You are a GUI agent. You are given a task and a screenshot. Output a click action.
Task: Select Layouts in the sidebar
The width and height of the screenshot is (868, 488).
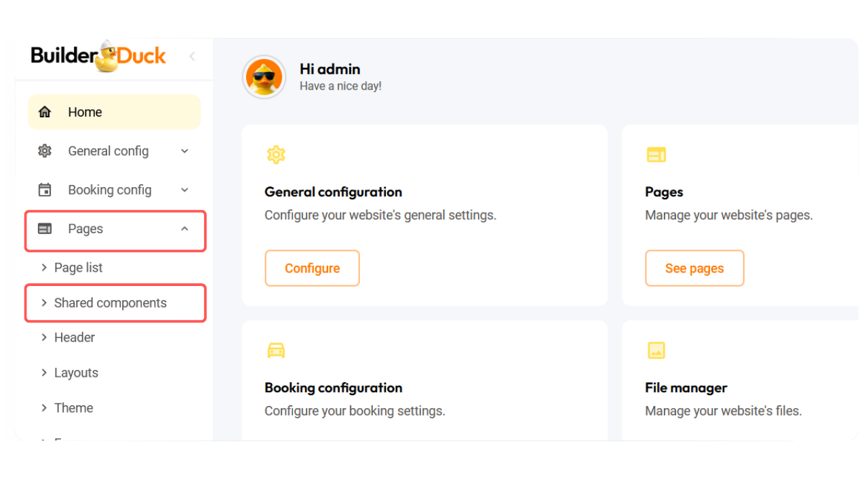(x=76, y=373)
